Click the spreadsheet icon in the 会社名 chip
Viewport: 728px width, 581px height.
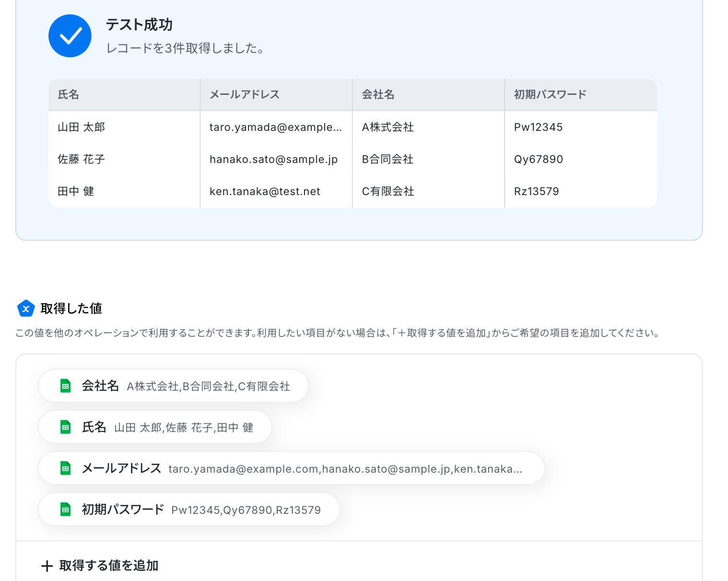click(66, 386)
